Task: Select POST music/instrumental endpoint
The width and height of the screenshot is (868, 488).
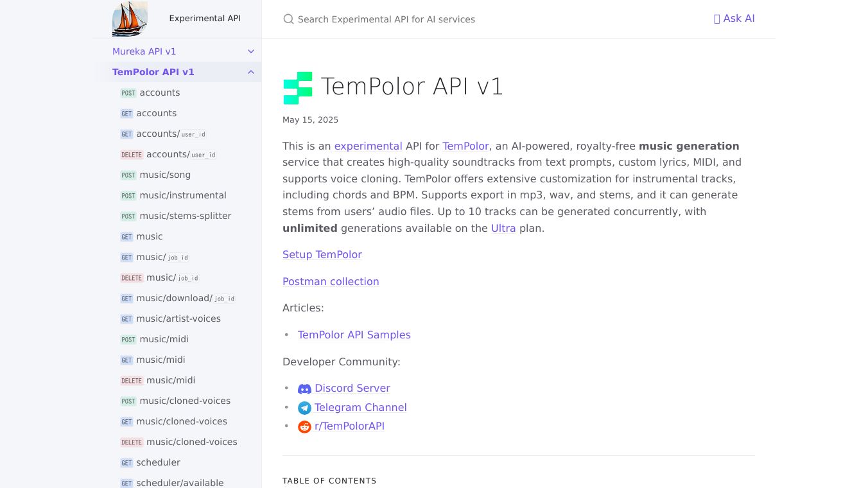Action: coord(182,195)
